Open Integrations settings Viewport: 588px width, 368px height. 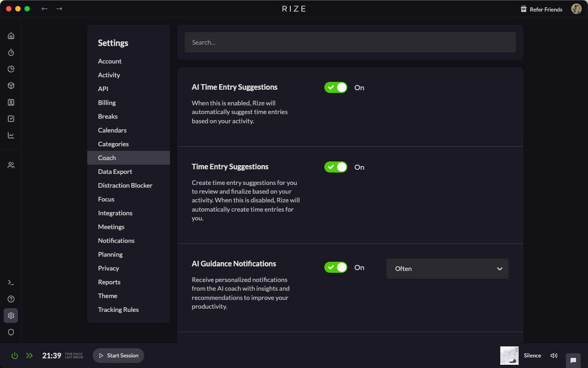point(129,213)
